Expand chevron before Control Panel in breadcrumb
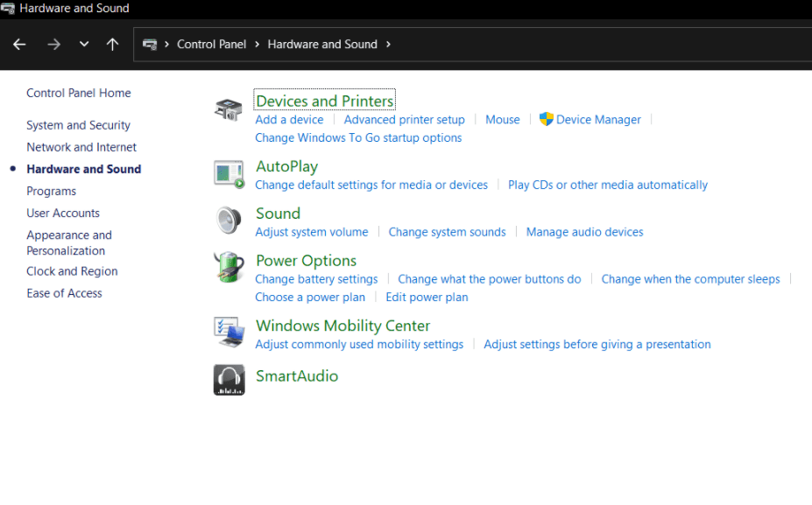Viewport: 812px width, 505px height. tap(166, 45)
